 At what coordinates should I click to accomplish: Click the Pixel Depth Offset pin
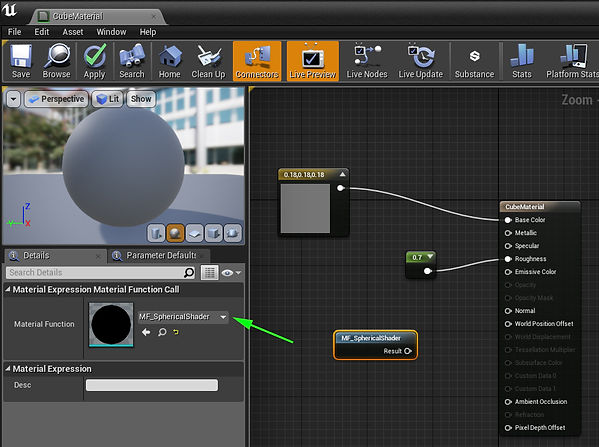(x=508, y=428)
